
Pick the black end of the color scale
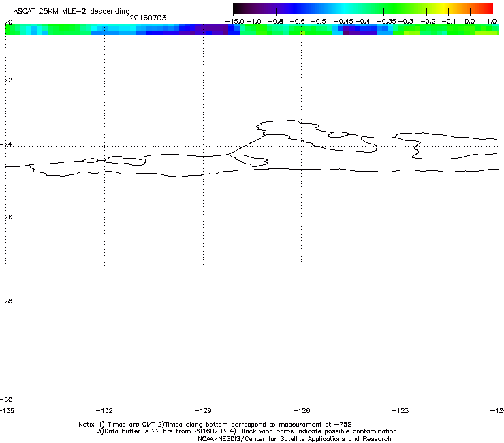pyautogui.click(x=236, y=8)
